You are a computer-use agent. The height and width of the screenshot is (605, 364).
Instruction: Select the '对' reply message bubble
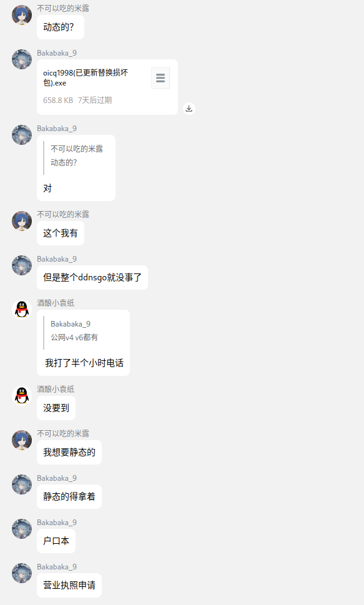coord(76,168)
